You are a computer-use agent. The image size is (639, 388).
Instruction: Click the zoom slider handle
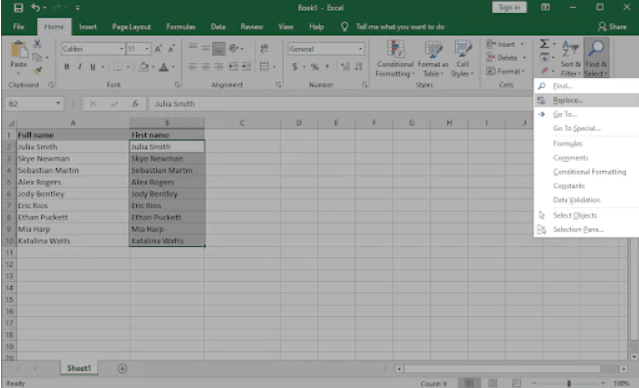tap(569, 384)
